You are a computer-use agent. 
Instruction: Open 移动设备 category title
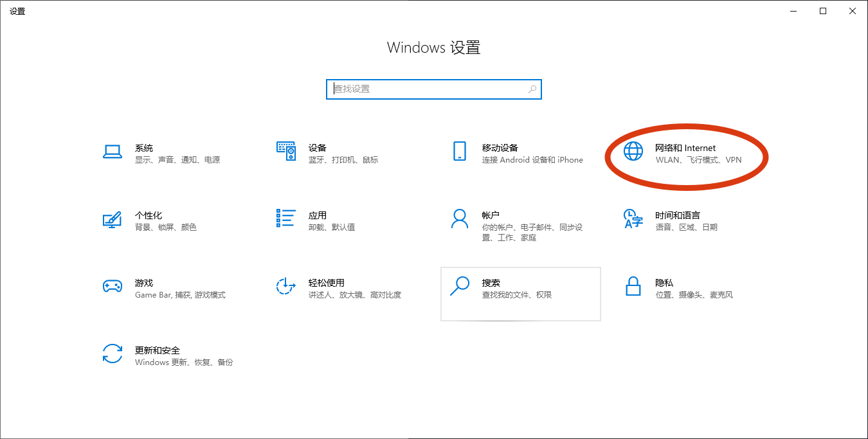pyautogui.click(x=500, y=148)
